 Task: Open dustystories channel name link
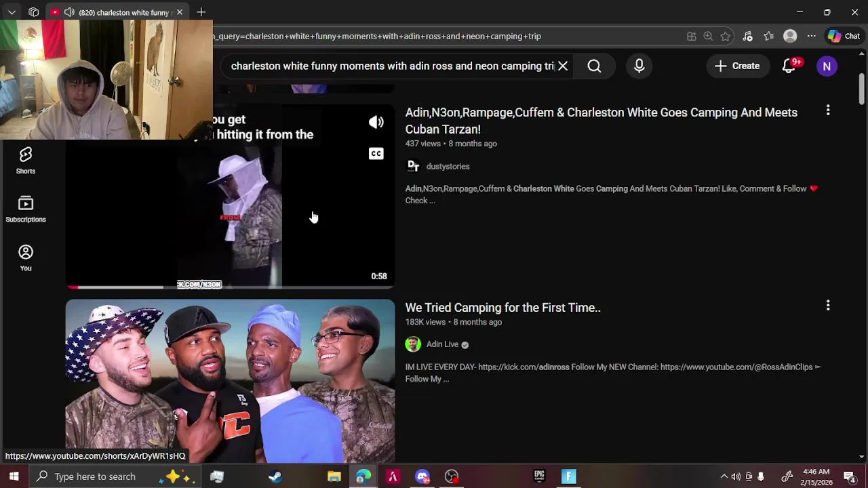[x=448, y=166]
